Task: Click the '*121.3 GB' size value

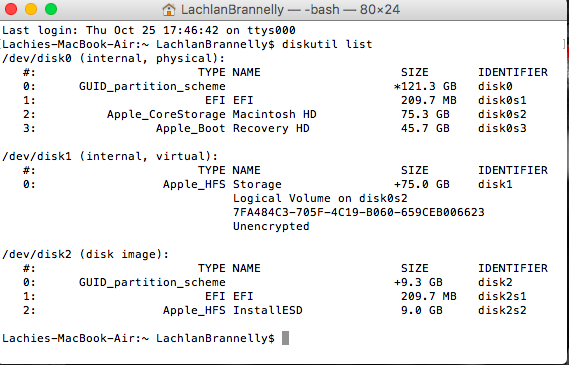Action: (x=425, y=86)
